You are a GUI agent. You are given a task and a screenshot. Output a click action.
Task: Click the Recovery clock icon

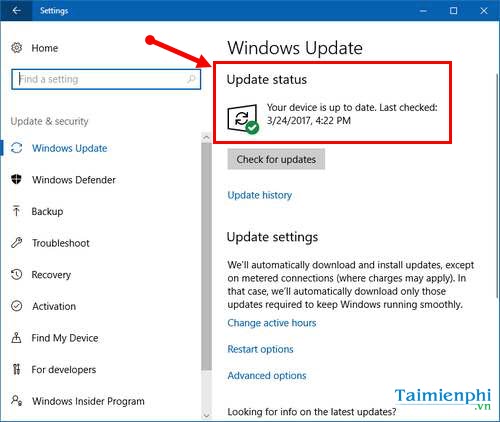click(x=17, y=274)
